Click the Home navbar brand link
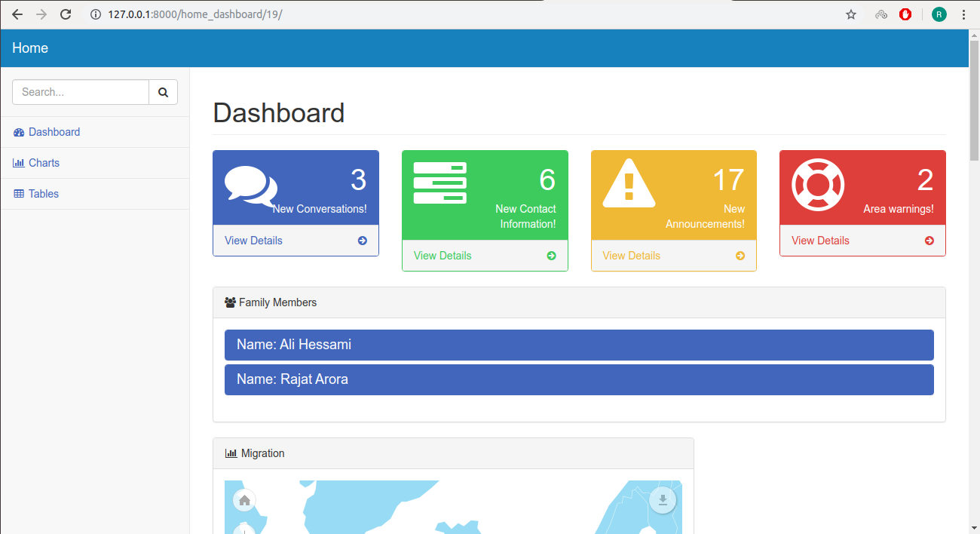This screenshot has height=534, width=980. (x=30, y=48)
